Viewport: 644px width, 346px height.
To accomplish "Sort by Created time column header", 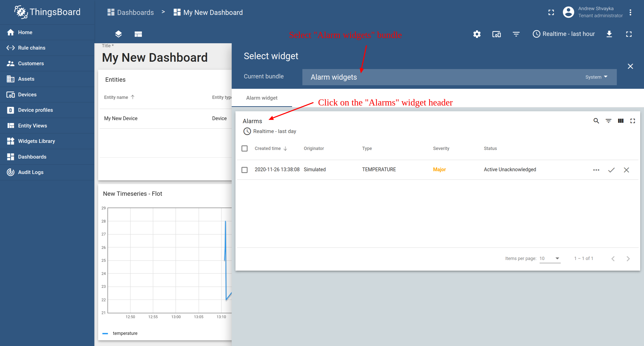I will (x=267, y=148).
